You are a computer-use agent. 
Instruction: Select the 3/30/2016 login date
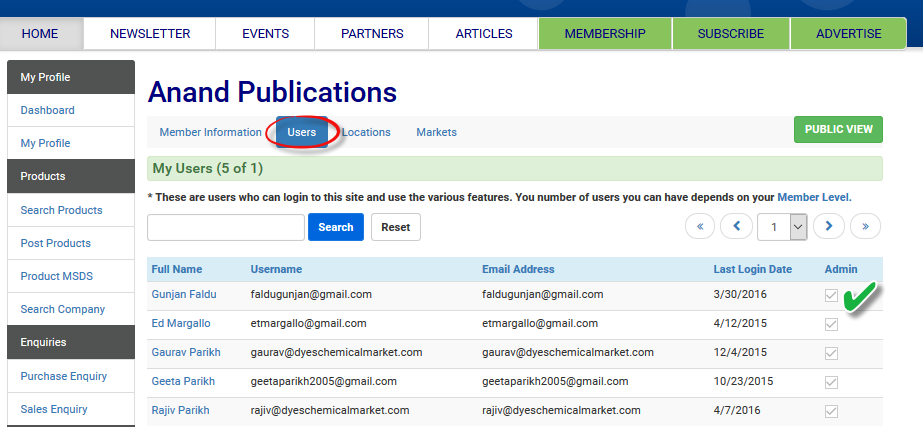point(740,294)
